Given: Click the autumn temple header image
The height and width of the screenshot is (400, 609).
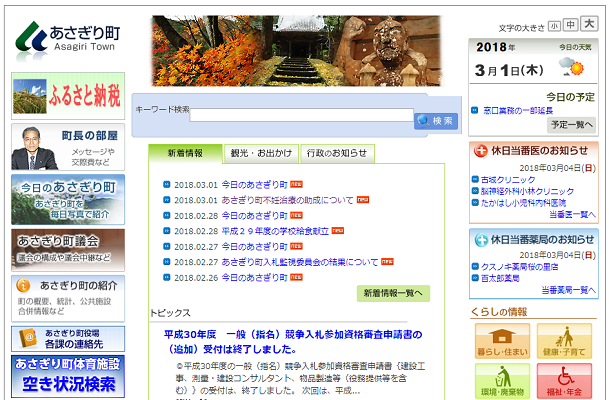Looking at the screenshot, I should tap(297, 51).
